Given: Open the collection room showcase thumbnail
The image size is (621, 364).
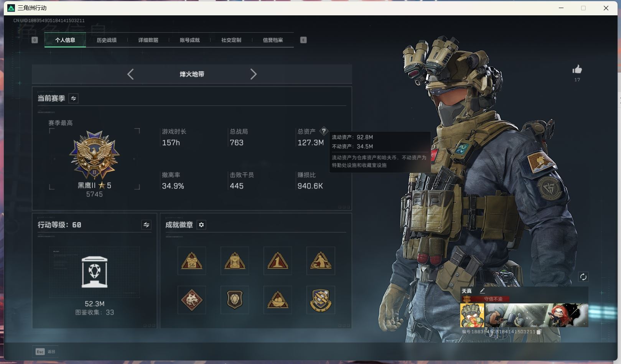Looking at the screenshot, I should click(x=94, y=272).
